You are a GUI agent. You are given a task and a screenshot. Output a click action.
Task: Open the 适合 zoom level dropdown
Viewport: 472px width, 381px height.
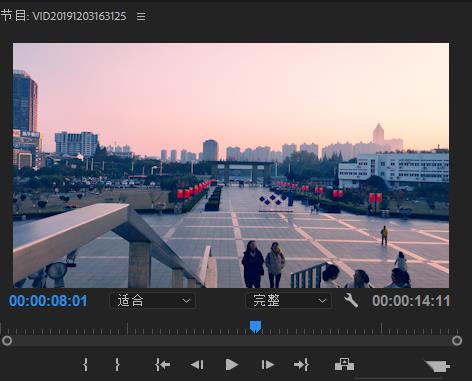tap(153, 301)
